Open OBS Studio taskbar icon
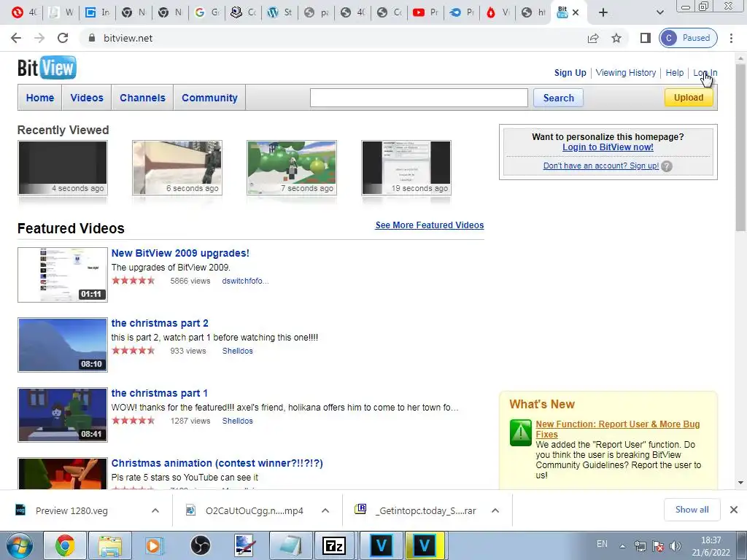This screenshot has height=560, width=747. (201, 545)
